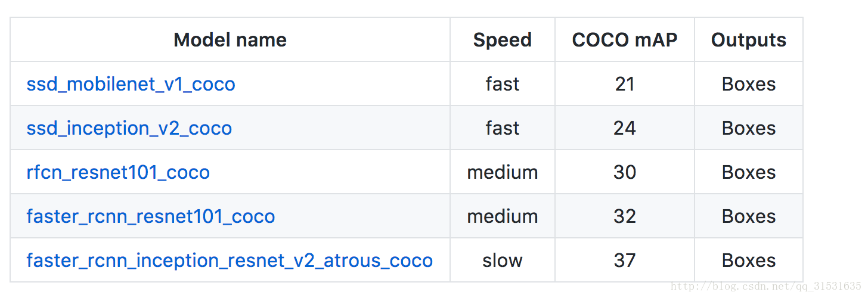This screenshot has width=868, height=298.
Task: Click the mAP value 21 cell
Action: [624, 84]
